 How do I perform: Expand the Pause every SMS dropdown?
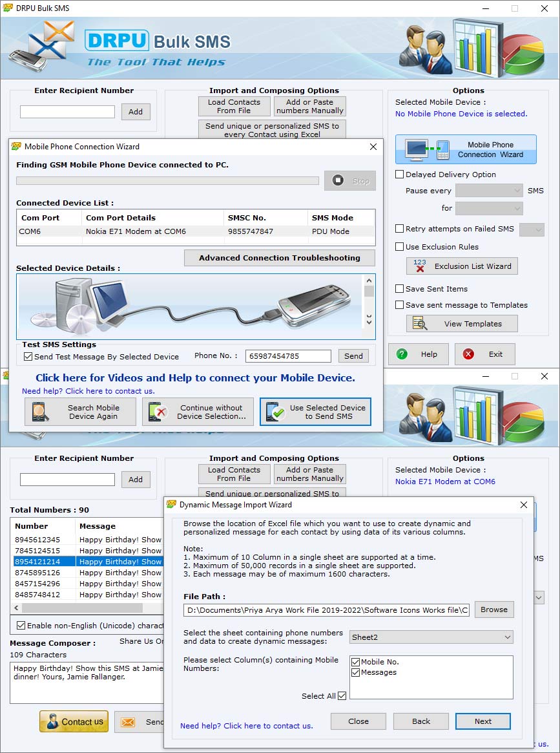click(x=489, y=190)
